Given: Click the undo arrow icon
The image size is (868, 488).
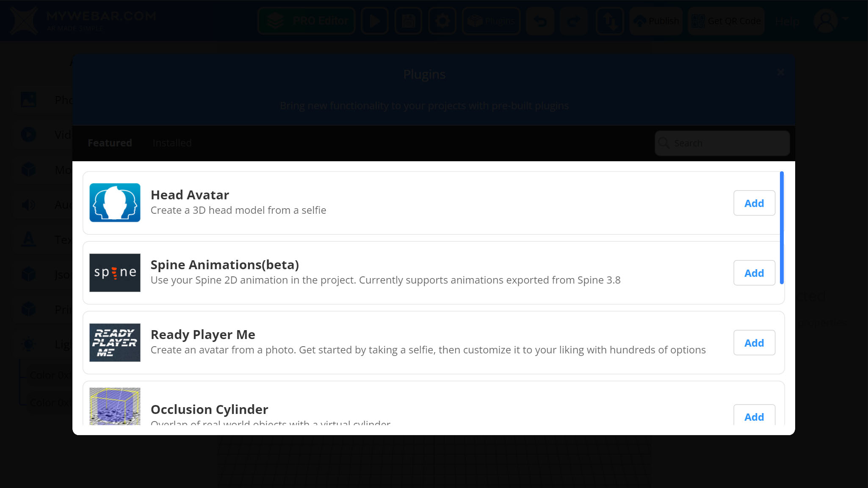Looking at the screenshot, I should pos(540,21).
